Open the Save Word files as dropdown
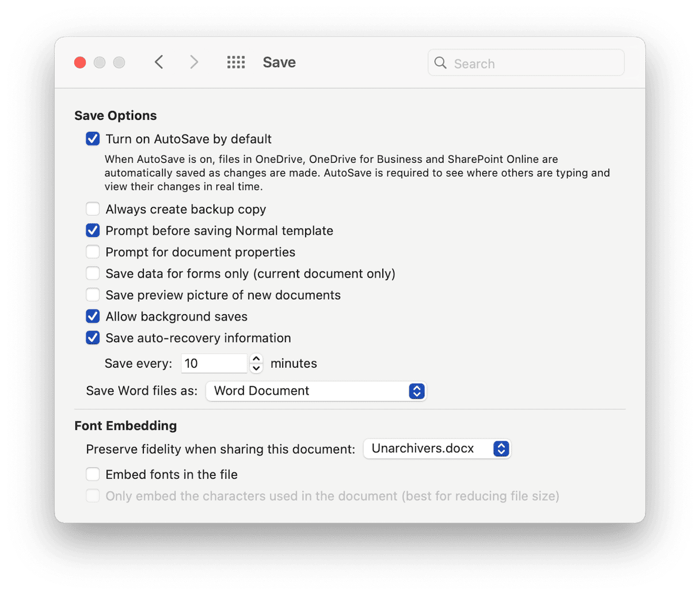The width and height of the screenshot is (700, 595). (x=316, y=391)
